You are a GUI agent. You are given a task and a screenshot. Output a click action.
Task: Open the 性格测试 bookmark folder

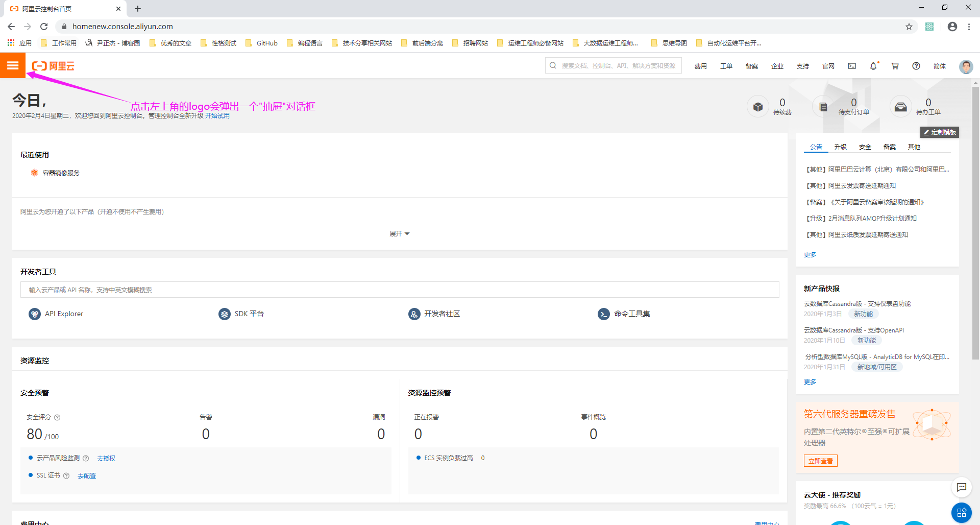pyautogui.click(x=218, y=43)
